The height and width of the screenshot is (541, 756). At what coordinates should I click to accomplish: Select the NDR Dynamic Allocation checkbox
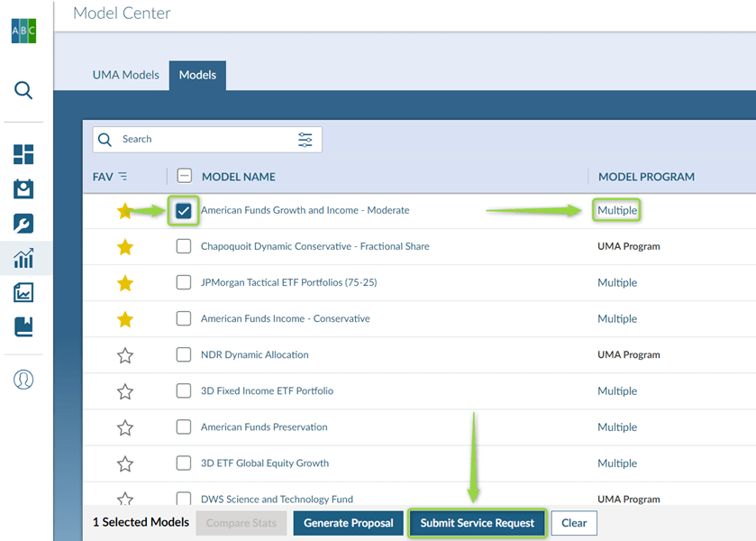coord(184,354)
